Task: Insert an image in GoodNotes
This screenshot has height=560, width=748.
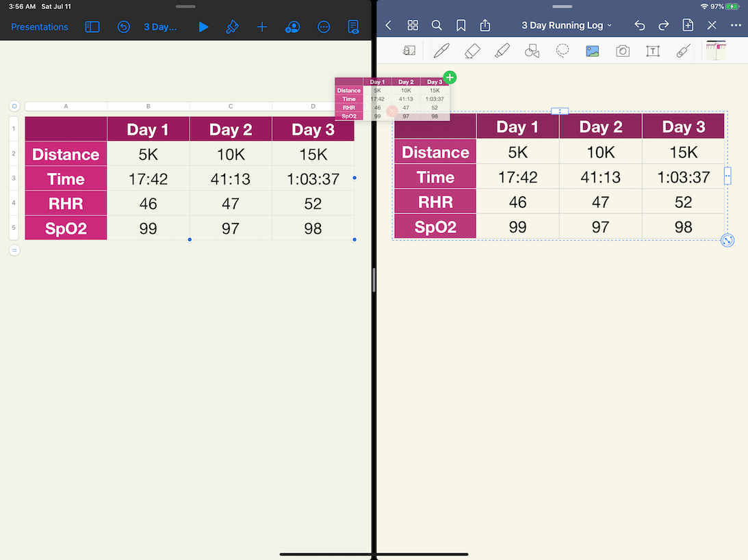Action: (592, 51)
